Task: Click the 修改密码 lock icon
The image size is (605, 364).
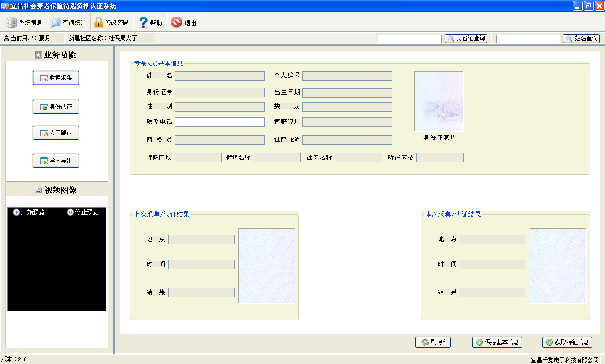Action: (x=98, y=22)
